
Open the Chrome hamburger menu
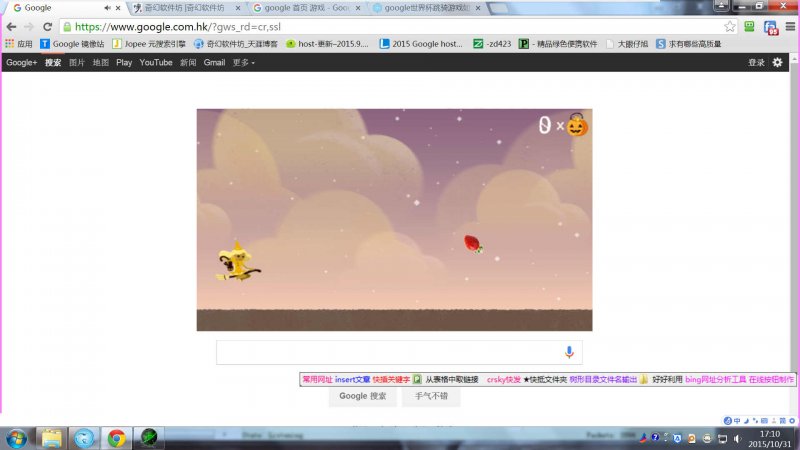coord(790,27)
